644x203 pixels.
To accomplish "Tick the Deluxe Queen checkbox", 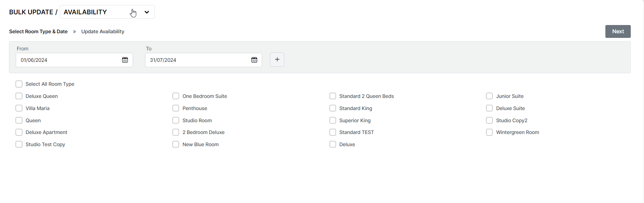I will click(19, 96).
